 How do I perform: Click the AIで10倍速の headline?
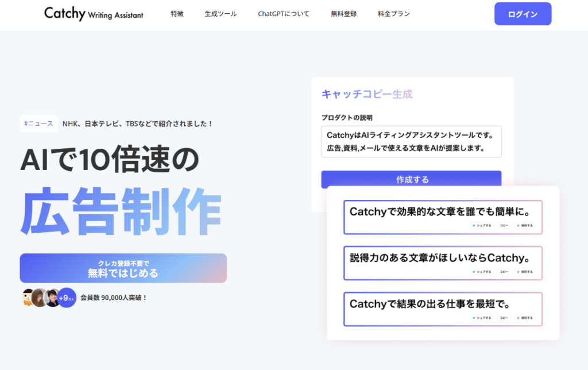pyautogui.click(x=110, y=159)
